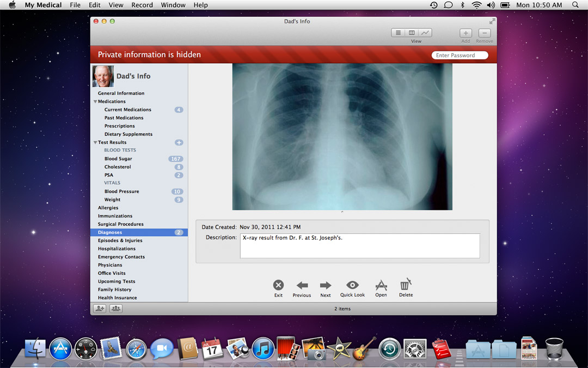Click the add person icon at bottom left
588x368 pixels.
99,309
